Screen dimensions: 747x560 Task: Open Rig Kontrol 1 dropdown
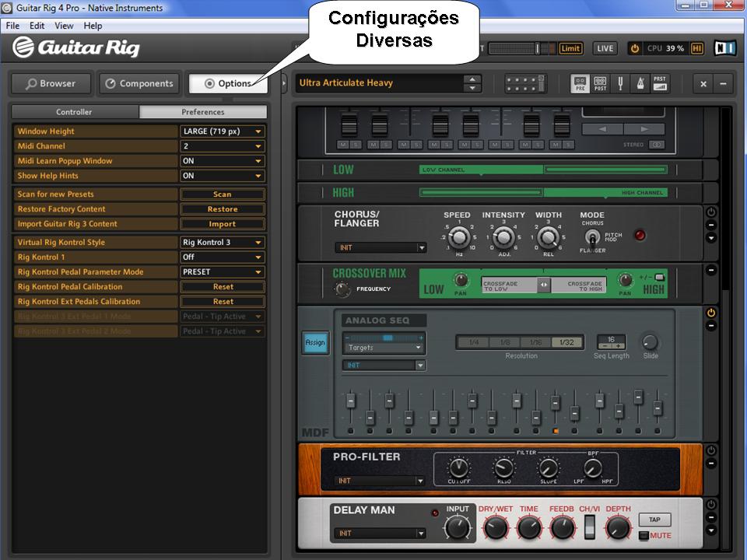coord(222,257)
